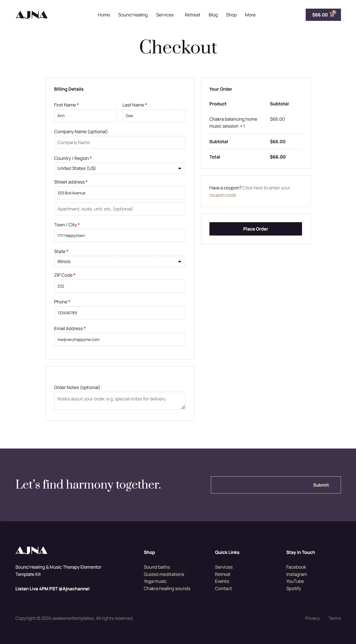
Task: Click the AJNA logo in the footer
Action: pos(31,550)
